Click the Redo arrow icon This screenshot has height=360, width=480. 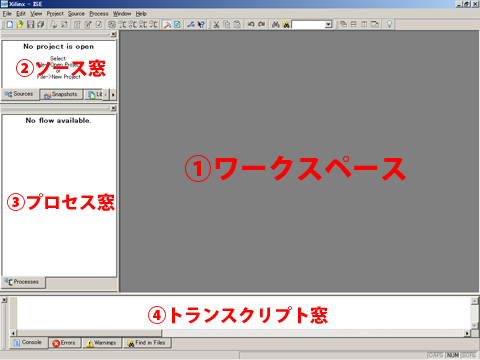click(261, 24)
